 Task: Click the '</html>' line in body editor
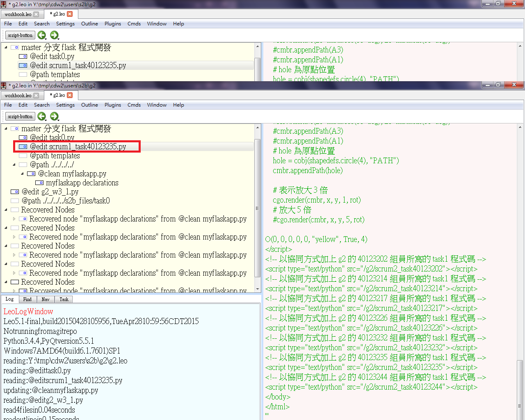(x=277, y=407)
